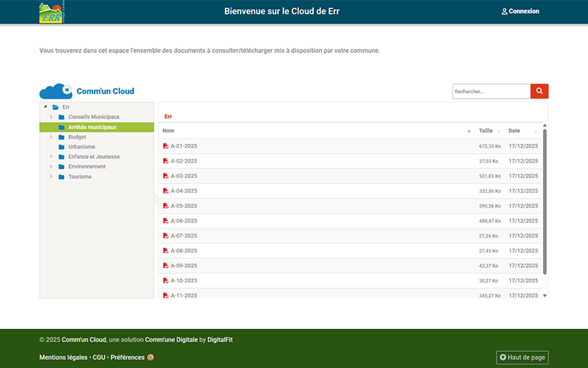Click the 43,37 Ko size cell
Viewport: 588px width, 368px height.
[x=488, y=266]
